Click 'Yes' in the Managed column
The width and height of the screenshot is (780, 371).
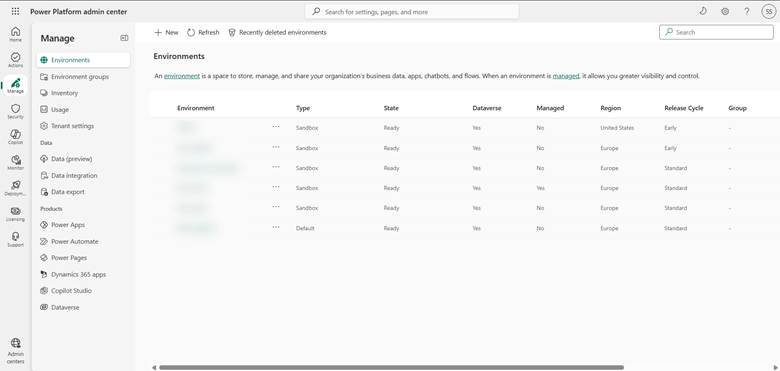[x=540, y=188]
